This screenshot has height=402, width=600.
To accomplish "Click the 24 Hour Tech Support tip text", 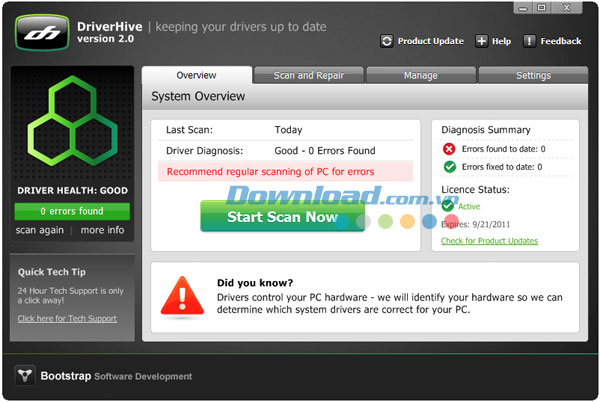I will point(70,296).
